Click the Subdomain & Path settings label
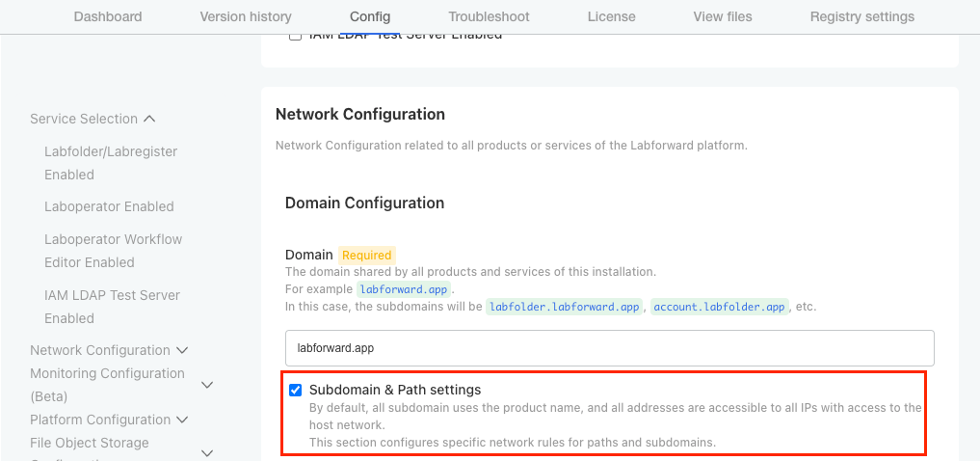980x461 pixels. click(x=395, y=390)
